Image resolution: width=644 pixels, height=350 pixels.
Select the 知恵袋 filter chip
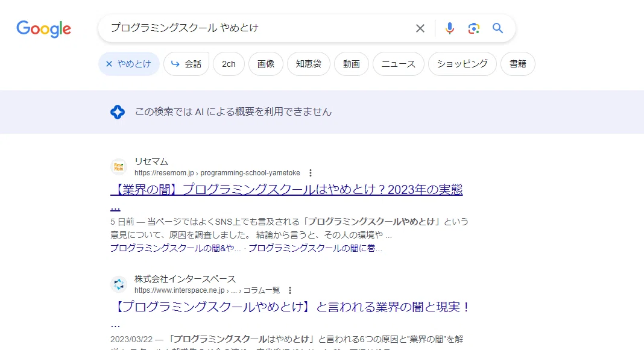(309, 64)
